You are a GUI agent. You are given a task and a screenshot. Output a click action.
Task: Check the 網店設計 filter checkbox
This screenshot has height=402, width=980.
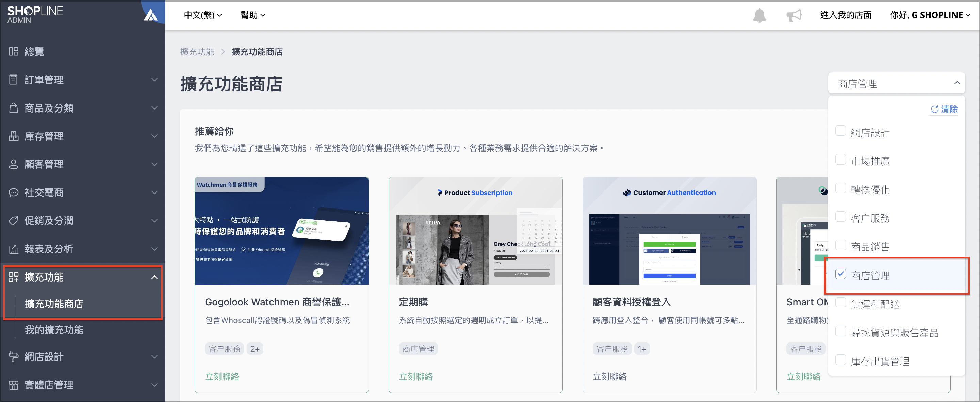(840, 131)
